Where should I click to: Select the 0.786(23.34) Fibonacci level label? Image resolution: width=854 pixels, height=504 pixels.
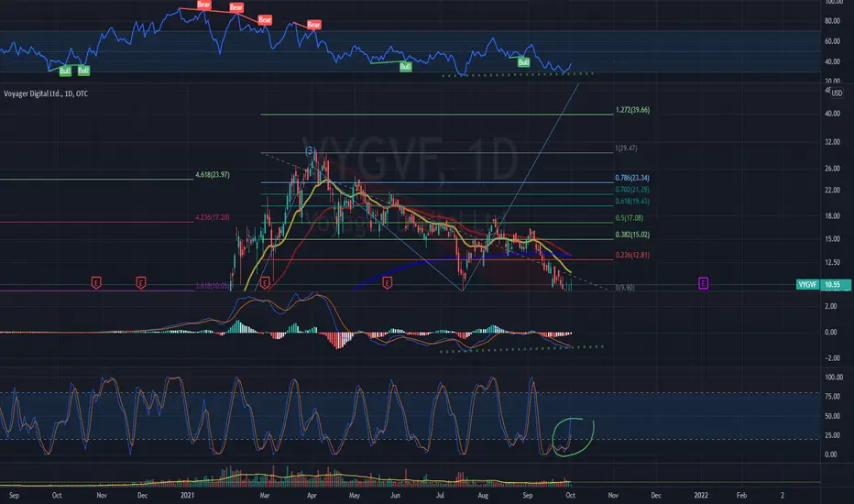point(632,178)
